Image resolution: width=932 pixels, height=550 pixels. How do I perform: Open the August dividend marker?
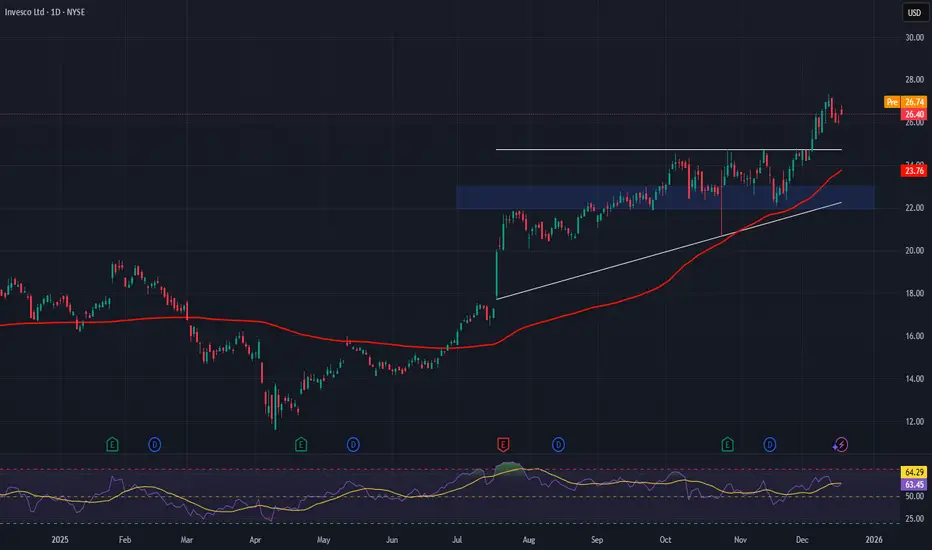558,444
